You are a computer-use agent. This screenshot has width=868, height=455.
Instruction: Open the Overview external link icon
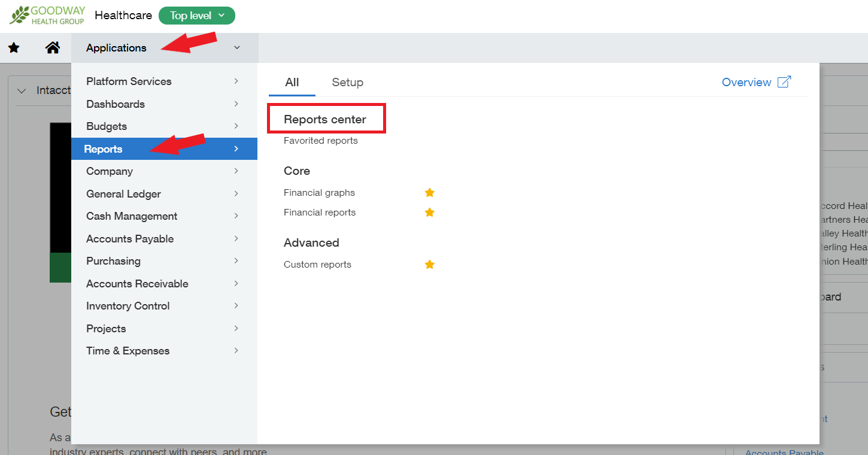[x=784, y=82]
